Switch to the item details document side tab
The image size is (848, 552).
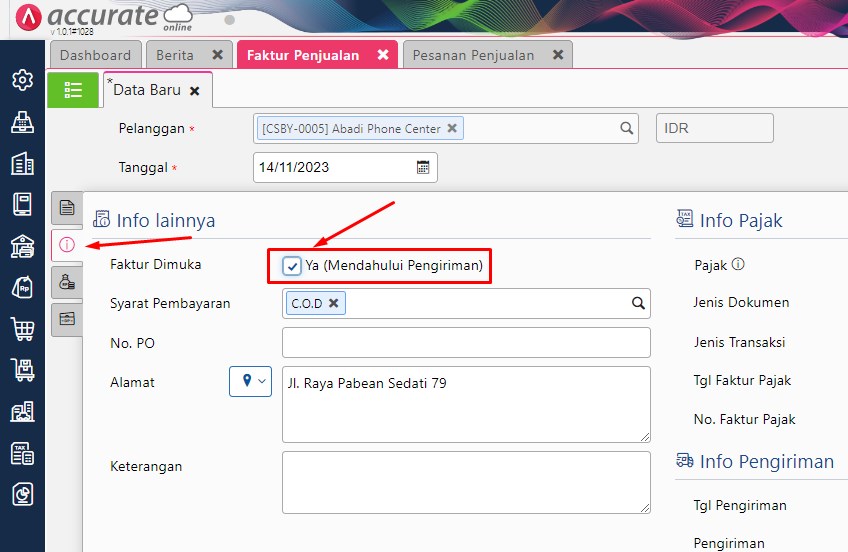pyautogui.click(x=67, y=208)
